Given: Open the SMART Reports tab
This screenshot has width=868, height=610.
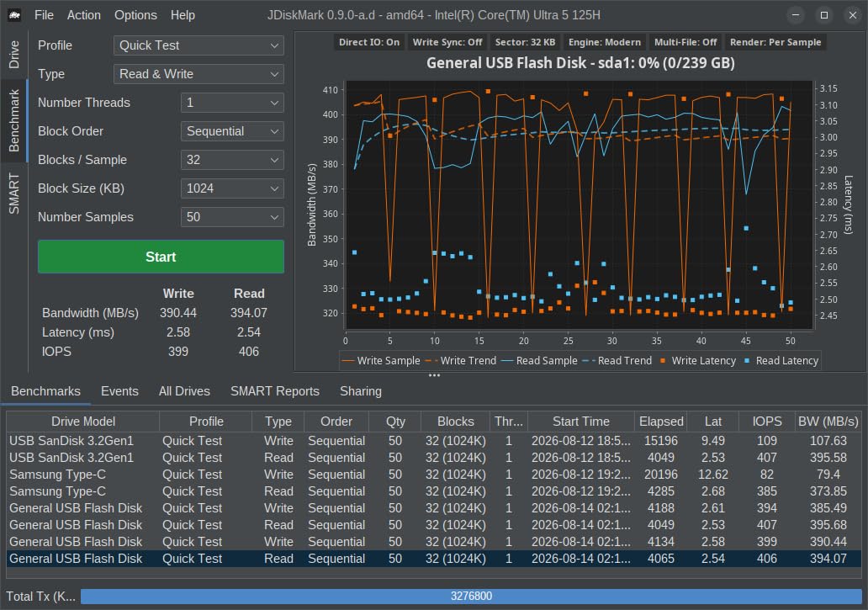Looking at the screenshot, I should tap(275, 391).
